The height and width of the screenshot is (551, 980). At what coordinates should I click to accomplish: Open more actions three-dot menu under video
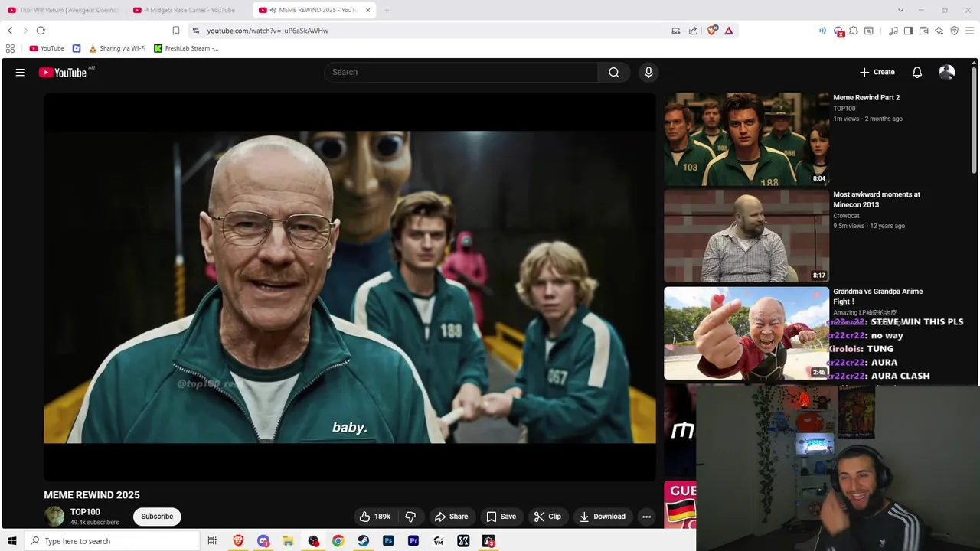click(x=646, y=517)
